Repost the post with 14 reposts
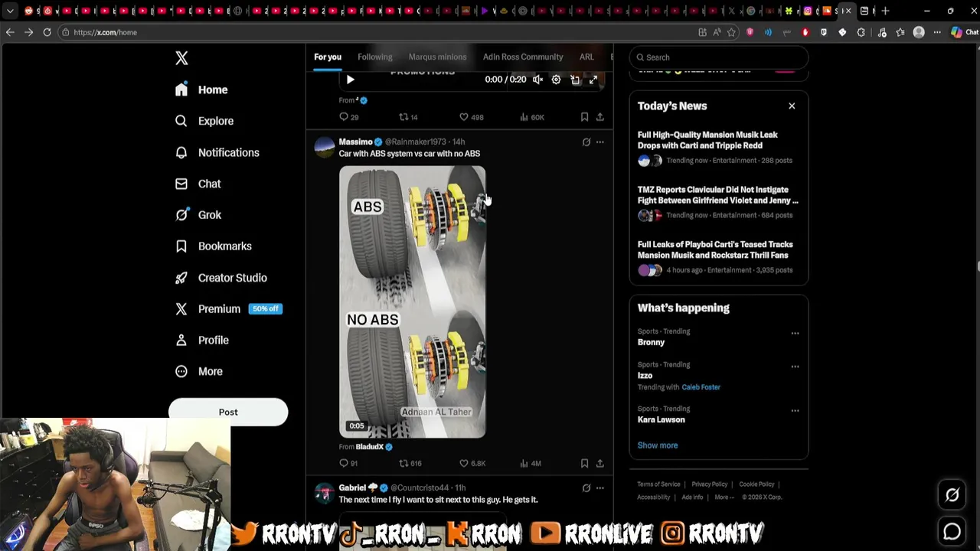Image resolution: width=980 pixels, height=551 pixels. [408, 117]
